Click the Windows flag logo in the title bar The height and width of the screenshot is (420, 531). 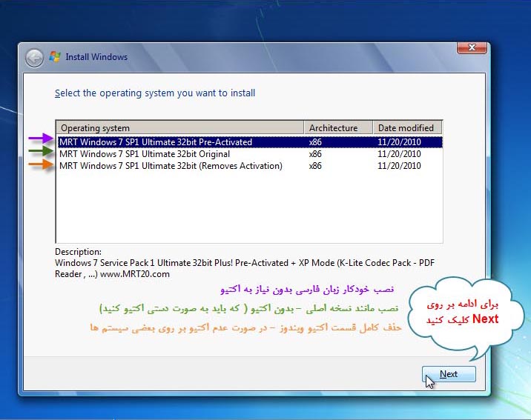[x=55, y=56]
